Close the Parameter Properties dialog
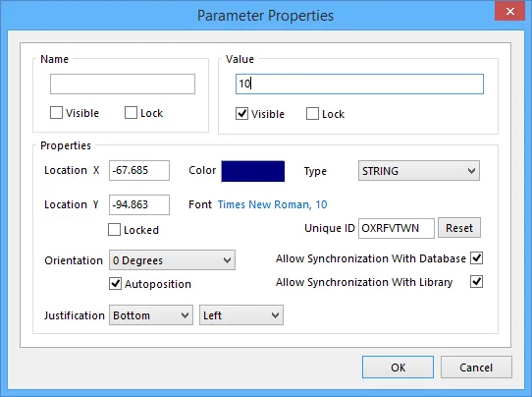 509,11
